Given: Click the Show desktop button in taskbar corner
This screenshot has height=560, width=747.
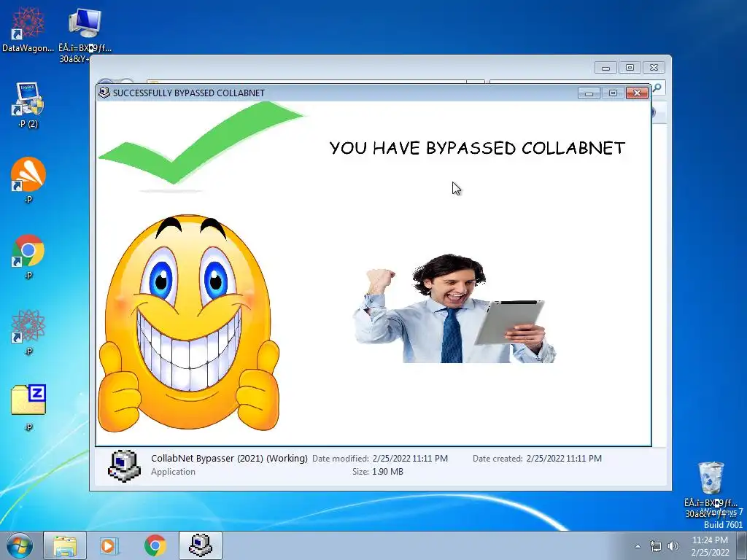Looking at the screenshot, I should click(741, 546).
